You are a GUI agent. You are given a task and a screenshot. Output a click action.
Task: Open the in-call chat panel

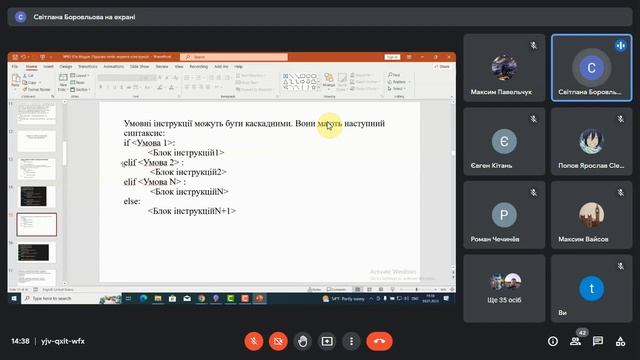tap(598, 341)
